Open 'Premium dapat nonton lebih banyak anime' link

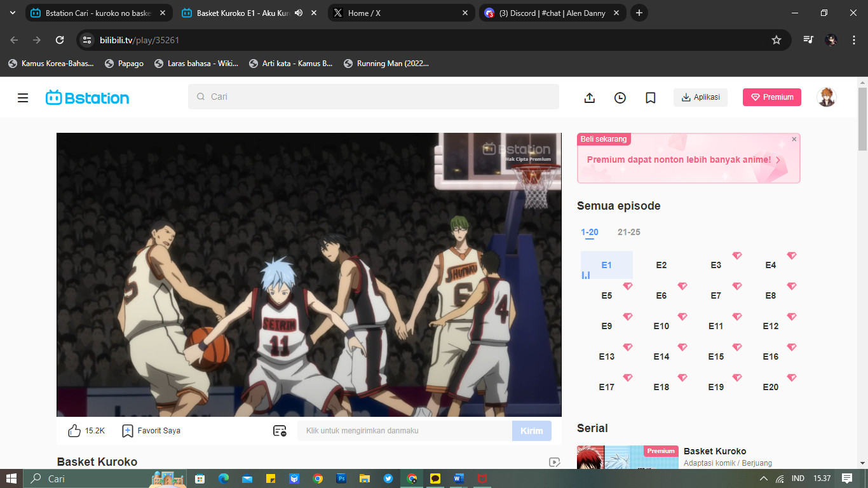tap(684, 160)
